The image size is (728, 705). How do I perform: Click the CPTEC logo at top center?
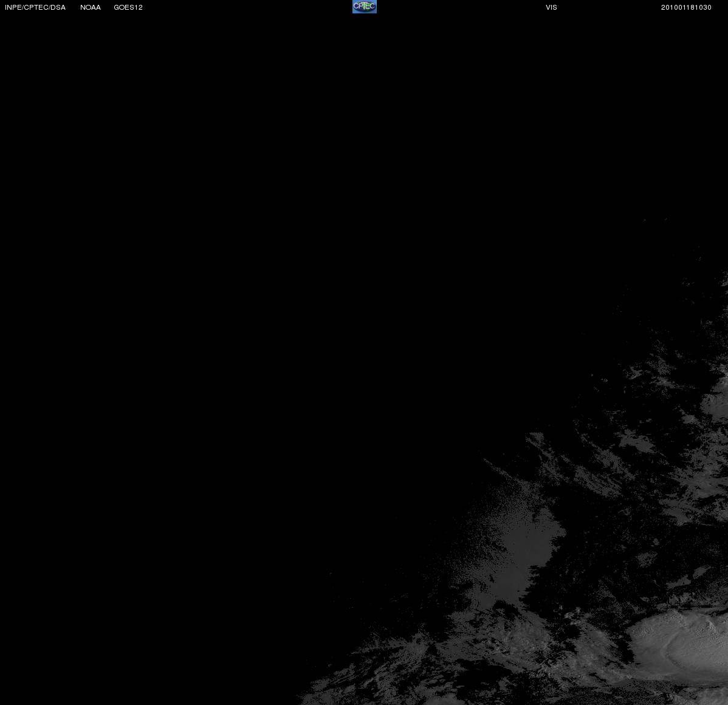pyautogui.click(x=365, y=7)
